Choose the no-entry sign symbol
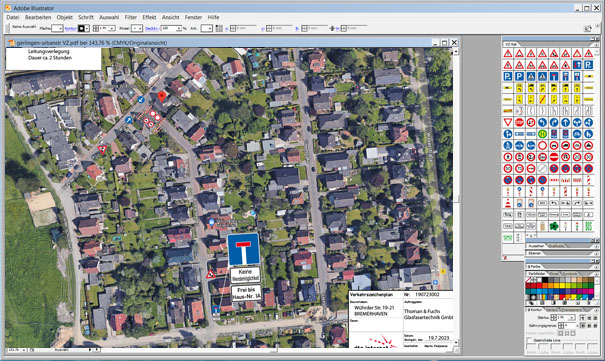 coord(554,157)
